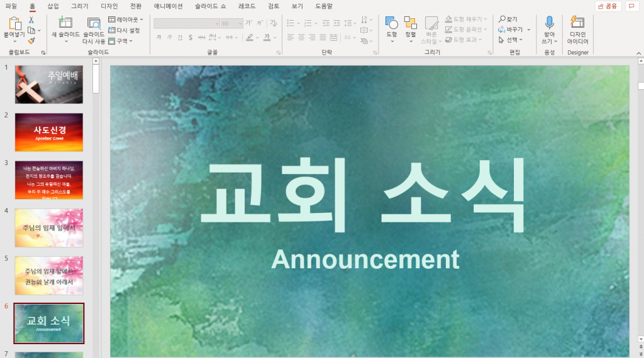Click the text highlight color pen
Screen dimensions: 644x358
coord(250,37)
